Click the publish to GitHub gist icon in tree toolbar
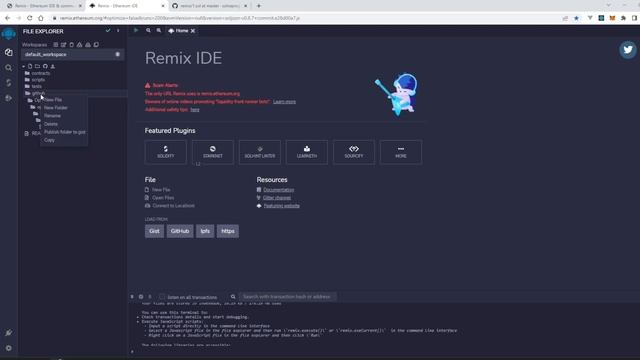This screenshot has width=640, height=360. coord(45,66)
